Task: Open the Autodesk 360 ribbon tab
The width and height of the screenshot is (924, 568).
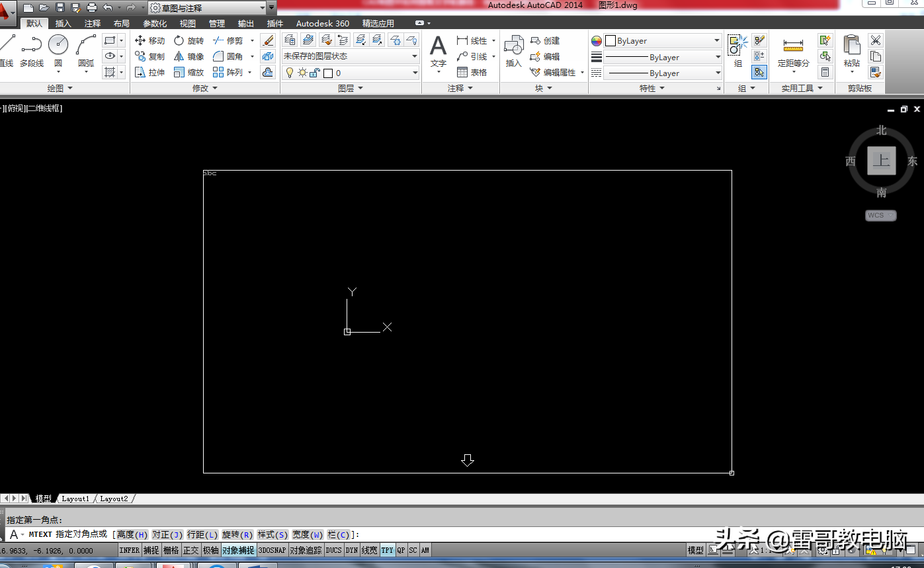Action: (x=323, y=24)
